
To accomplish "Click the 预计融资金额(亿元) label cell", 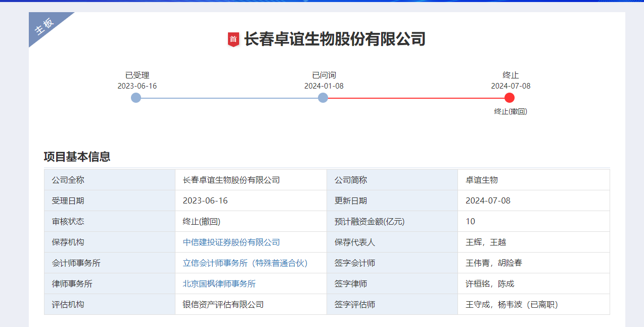I will (392, 221).
